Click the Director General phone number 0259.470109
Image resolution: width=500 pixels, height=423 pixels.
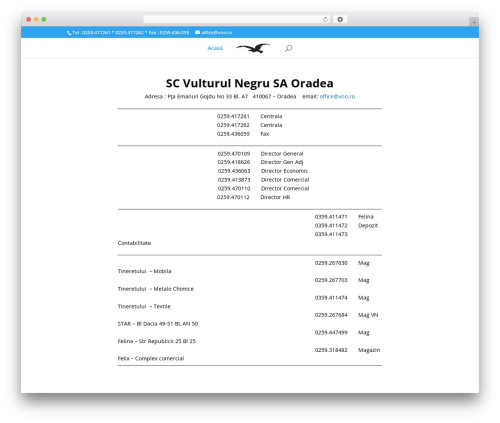(x=234, y=154)
